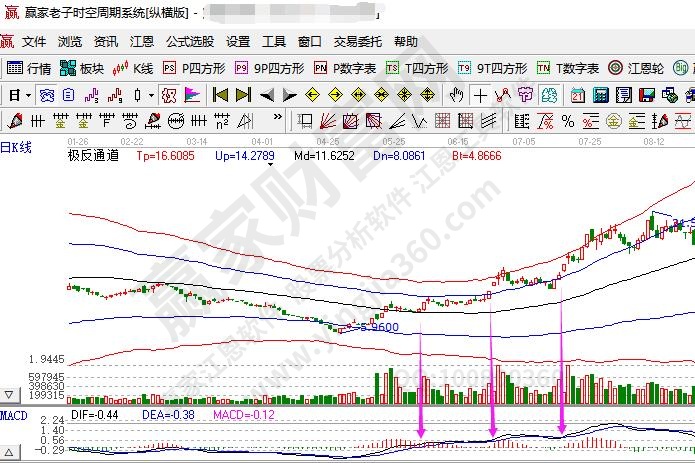
Task: Expand hidden toolbar items with the chevron
Action: pos(277,117)
